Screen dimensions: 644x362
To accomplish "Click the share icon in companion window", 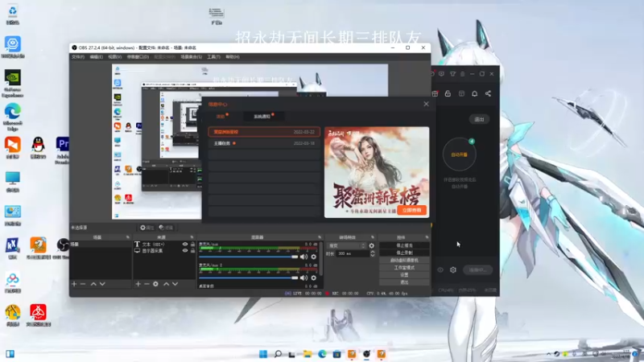I will click(x=488, y=93).
